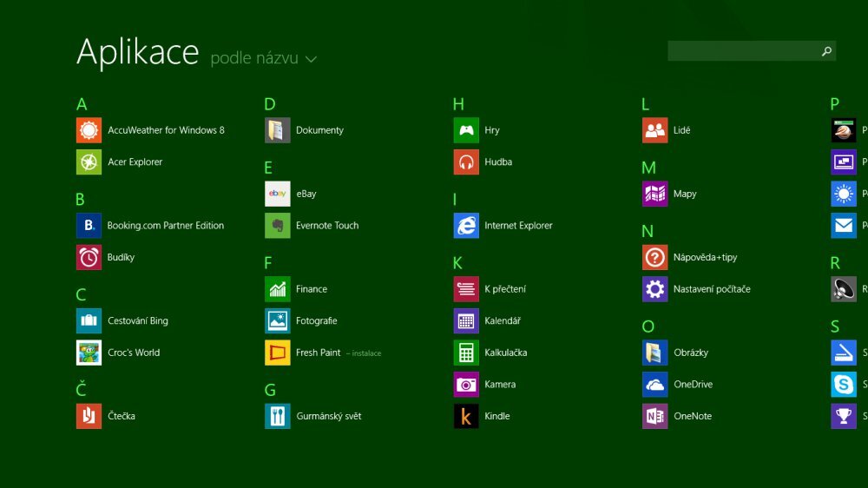Viewport: 868px width, 488px height.
Task: Click the 'Evernote Touch' label
Action: pos(327,226)
